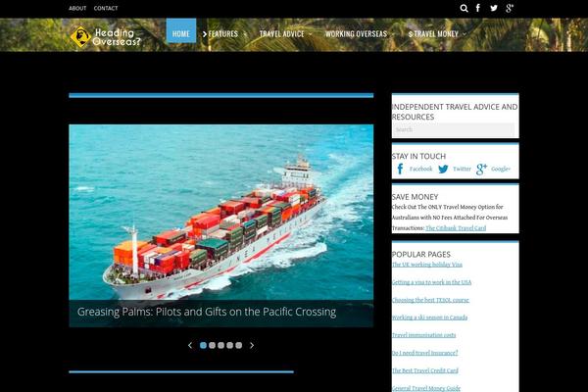Open General Travel Money Guide link
This screenshot has height=392, width=588.
point(426,388)
